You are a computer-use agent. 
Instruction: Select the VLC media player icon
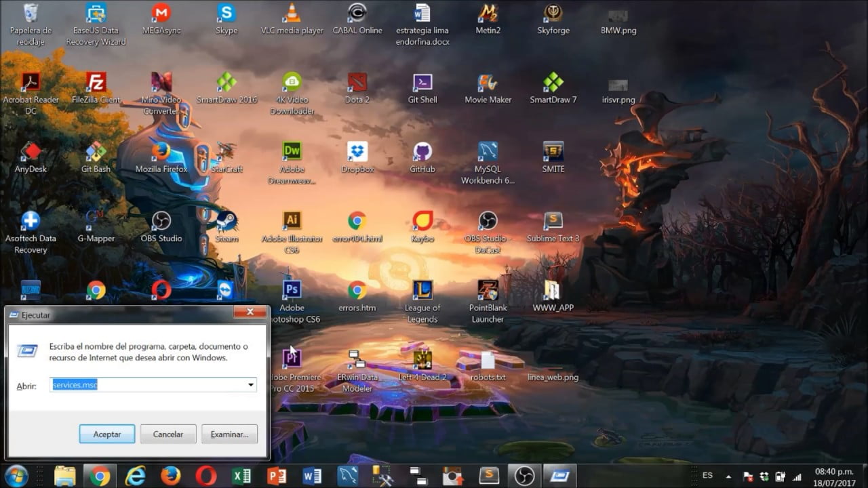[x=292, y=18]
